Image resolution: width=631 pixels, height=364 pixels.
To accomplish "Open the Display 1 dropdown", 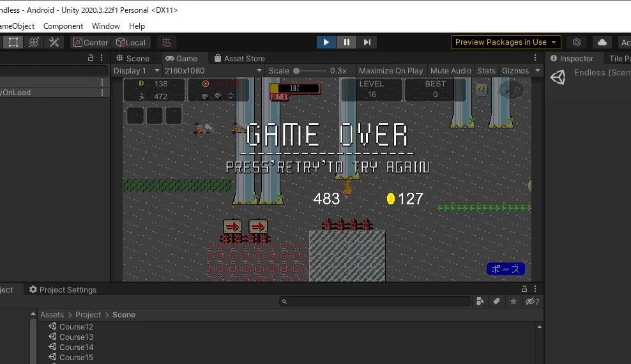I will (x=136, y=70).
